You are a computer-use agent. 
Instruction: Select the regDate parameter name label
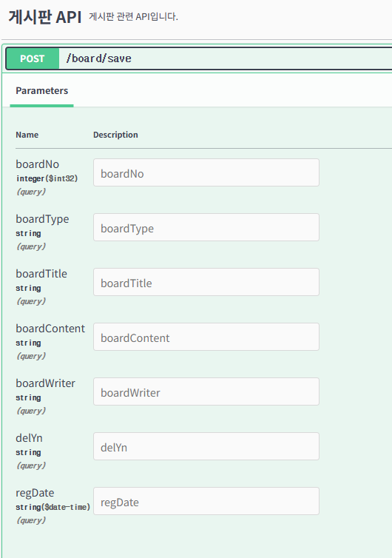click(x=35, y=493)
